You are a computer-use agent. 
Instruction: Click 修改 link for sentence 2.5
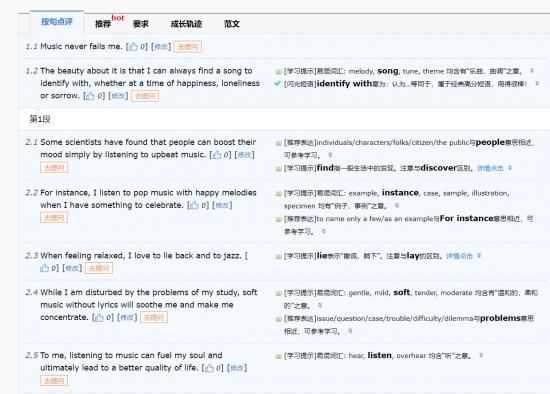coord(237,368)
